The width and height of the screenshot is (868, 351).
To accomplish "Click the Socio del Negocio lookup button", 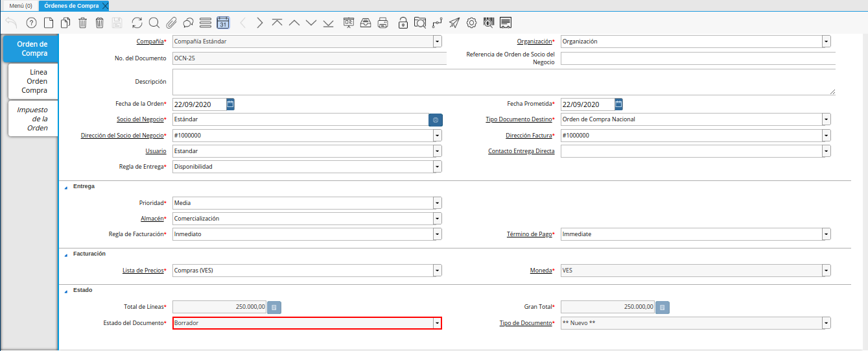I will point(436,120).
